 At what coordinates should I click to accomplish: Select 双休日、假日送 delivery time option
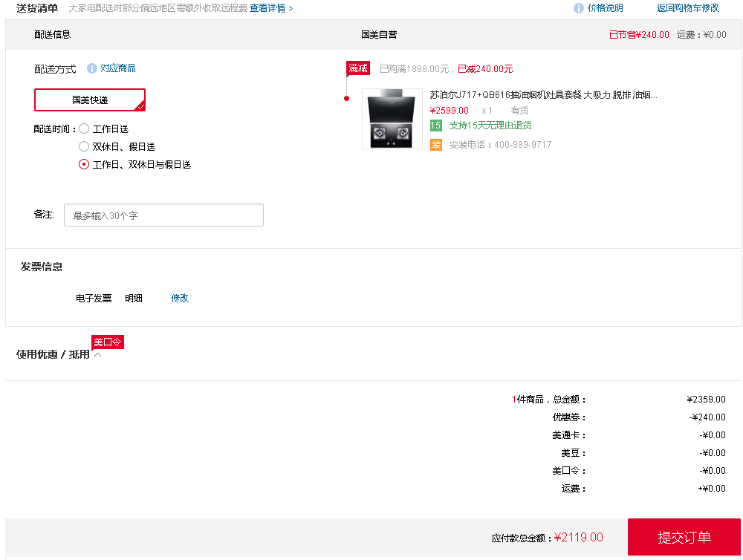(x=84, y=146)
